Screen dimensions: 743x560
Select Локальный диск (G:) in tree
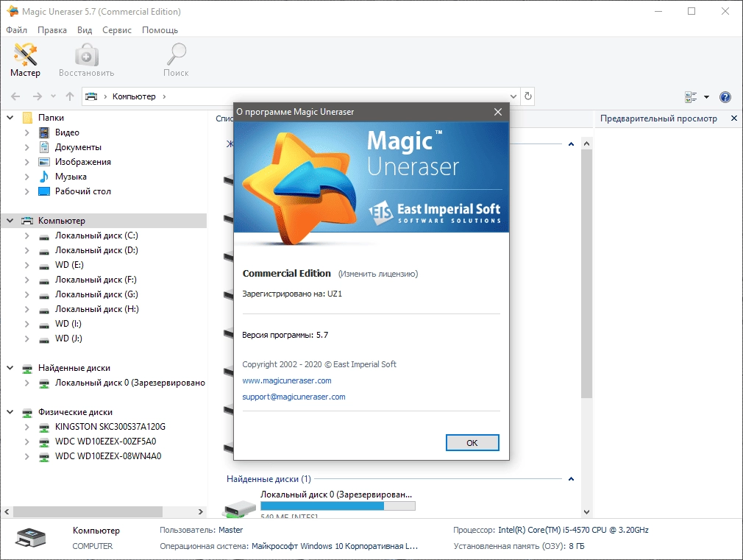click(x=96, y=294)
